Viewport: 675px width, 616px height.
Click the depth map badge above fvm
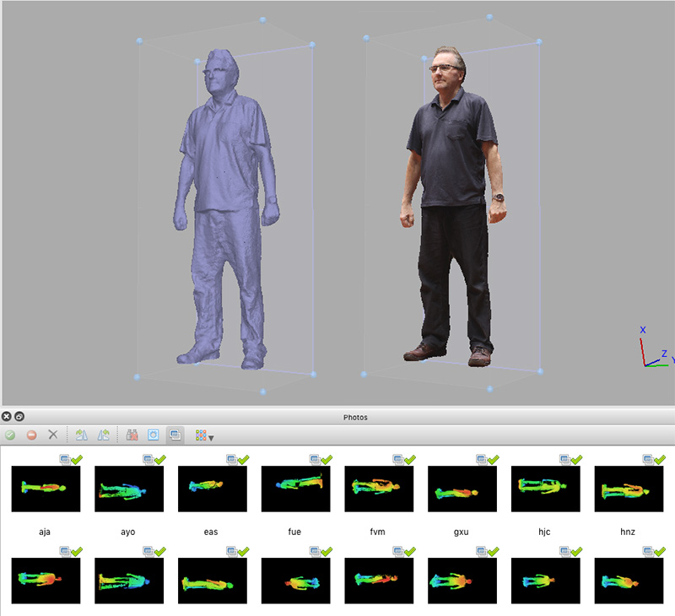398,460
